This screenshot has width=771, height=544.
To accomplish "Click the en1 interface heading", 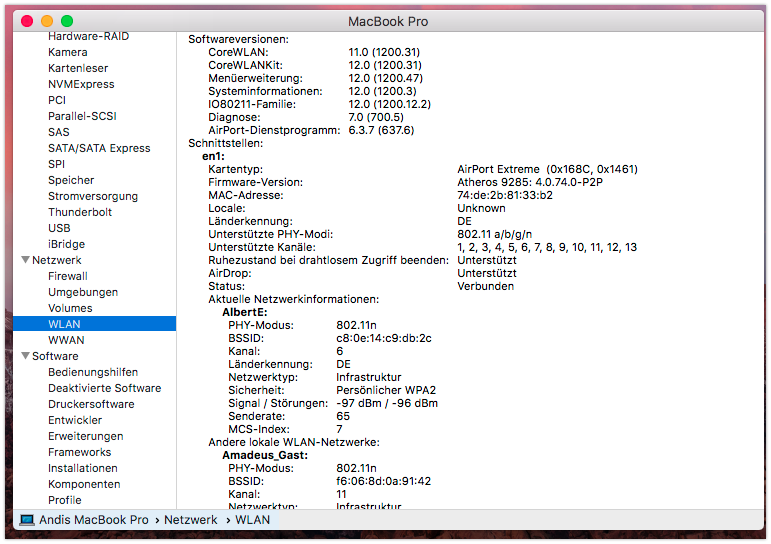I will 213,156.
